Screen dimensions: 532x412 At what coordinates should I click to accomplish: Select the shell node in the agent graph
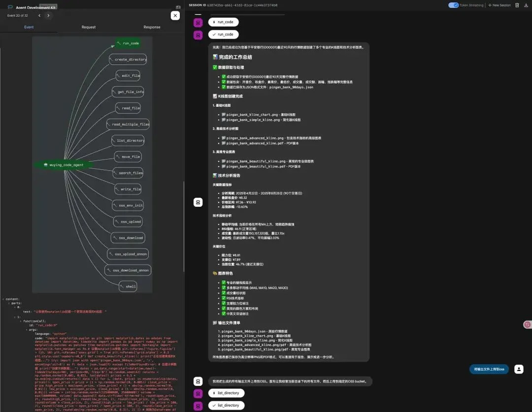click(129, 286)
